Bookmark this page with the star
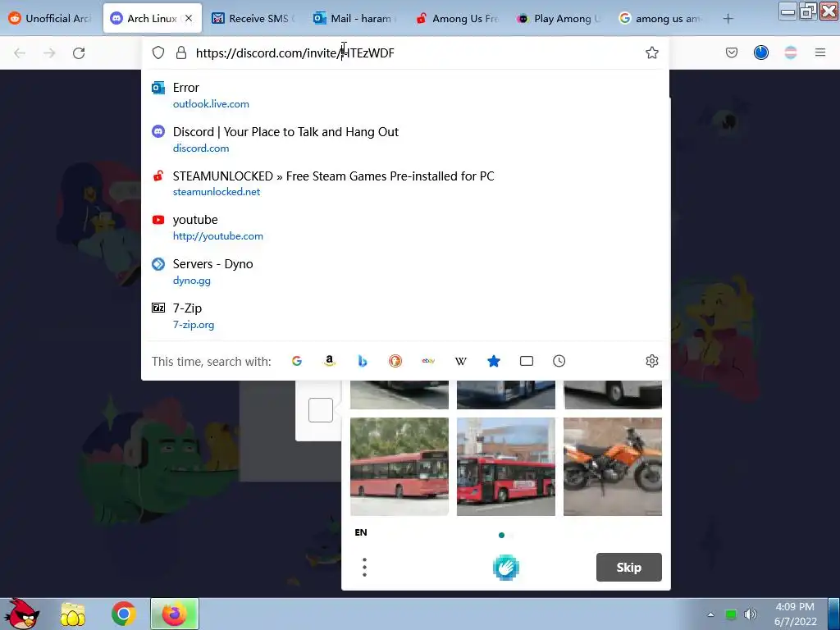 651,52
